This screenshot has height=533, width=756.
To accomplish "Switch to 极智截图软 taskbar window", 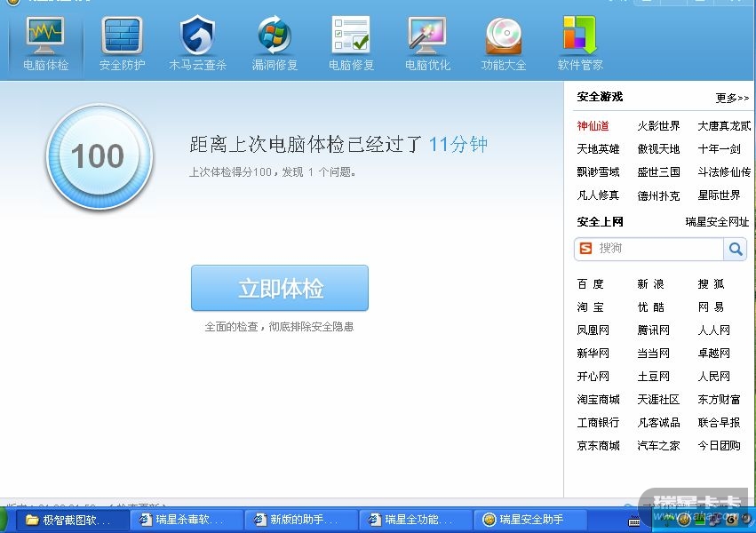I will [72, 520].
